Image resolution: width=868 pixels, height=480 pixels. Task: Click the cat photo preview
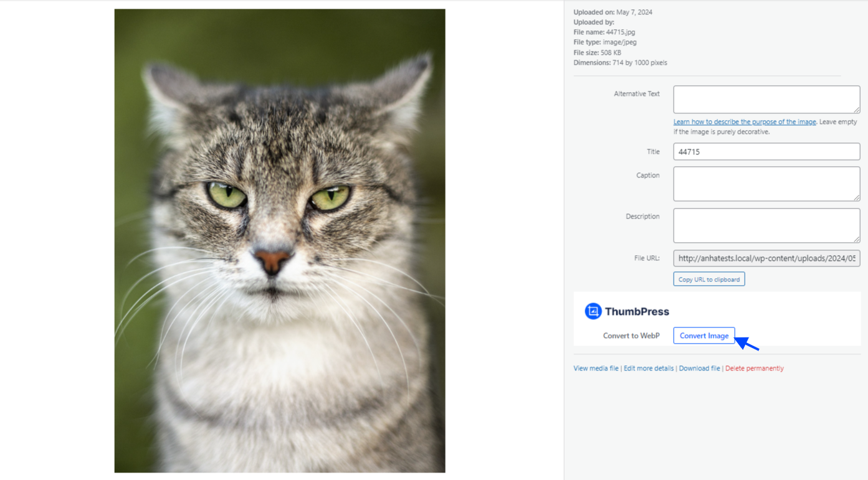pos(280,241)
